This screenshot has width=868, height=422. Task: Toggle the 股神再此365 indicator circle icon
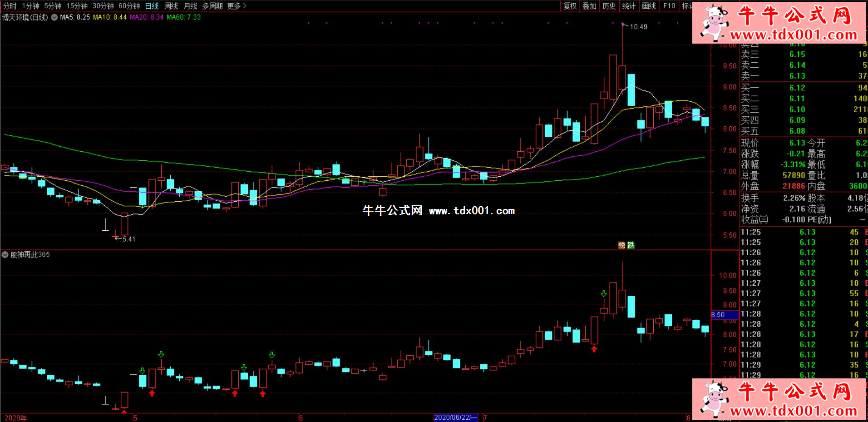point(5,255)
